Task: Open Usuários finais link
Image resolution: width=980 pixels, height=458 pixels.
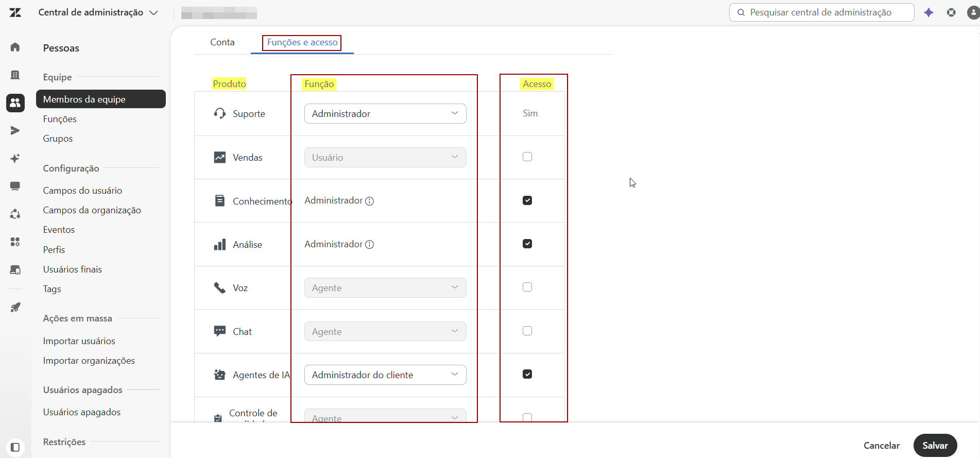Action: [73, 269]
